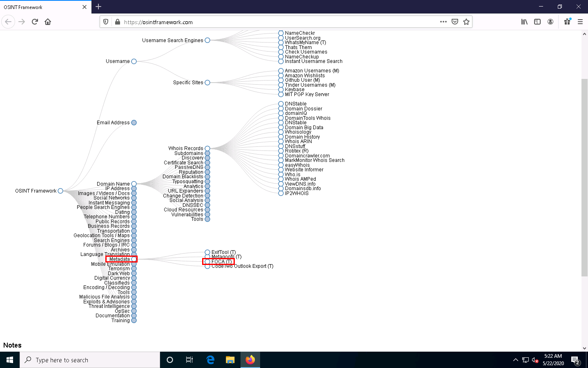Open DomainTools Whois link

coord(308,118)
